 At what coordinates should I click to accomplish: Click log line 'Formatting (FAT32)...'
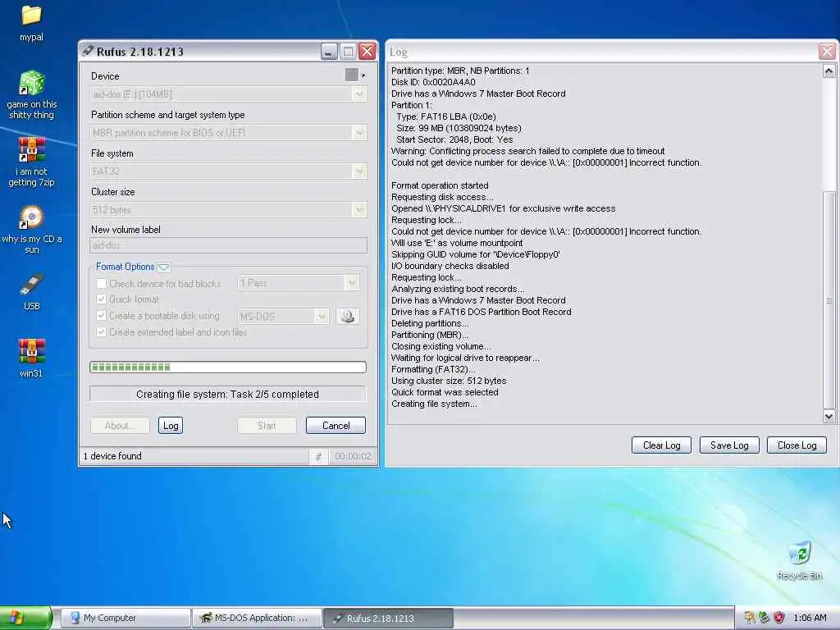[433, 369]
